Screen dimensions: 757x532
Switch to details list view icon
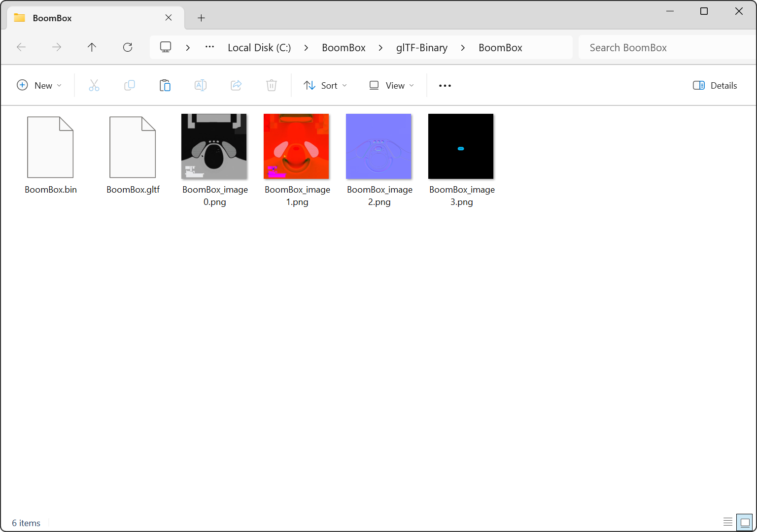[x=728, y=522]
